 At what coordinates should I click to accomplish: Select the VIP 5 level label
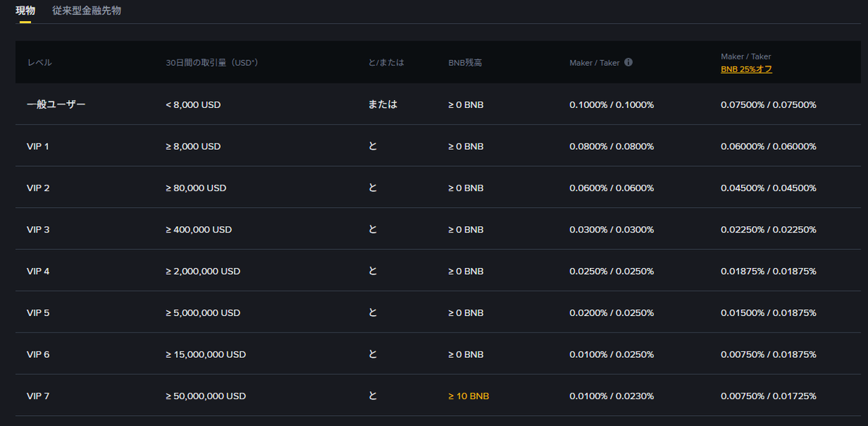click(x=38, y=312)
